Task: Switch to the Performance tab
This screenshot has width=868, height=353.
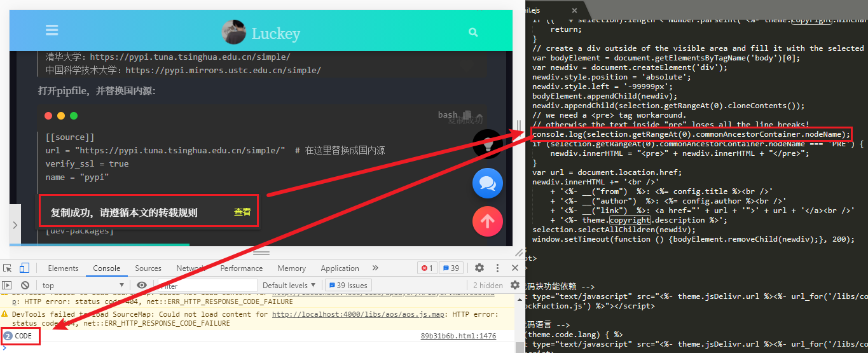Action: click(242, 268)
